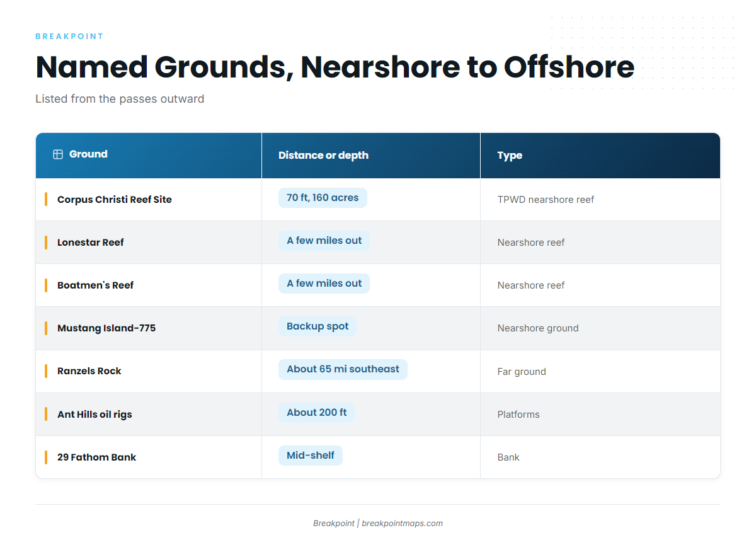Select the Lonestar Reef cell
756x545 pixels.
[149, 243]
